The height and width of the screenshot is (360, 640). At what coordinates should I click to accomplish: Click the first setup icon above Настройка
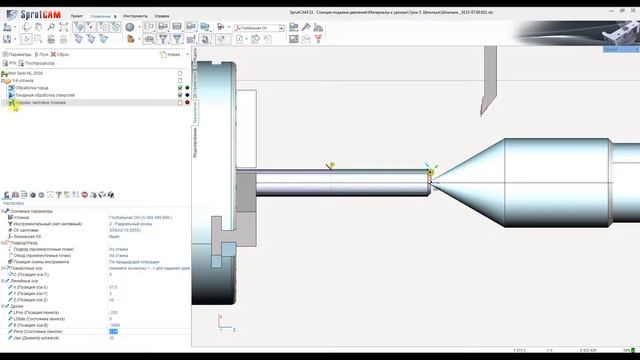pos(7,195)
